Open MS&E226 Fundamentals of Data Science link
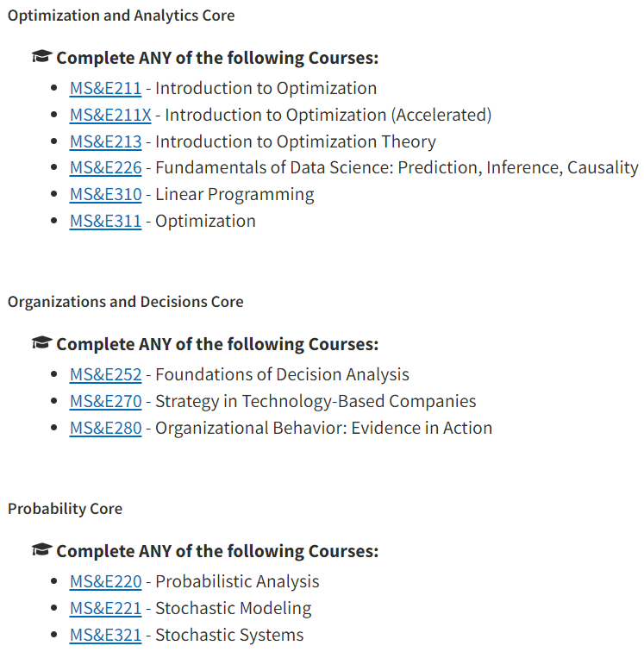Screen dimensions: 644x652 tap(105, 167)
